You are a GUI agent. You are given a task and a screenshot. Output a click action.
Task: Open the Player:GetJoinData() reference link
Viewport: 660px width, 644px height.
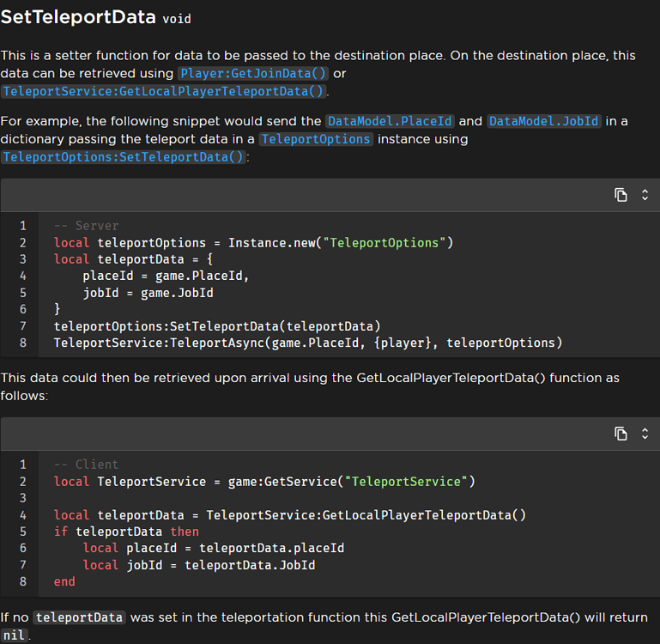coord(253,74)
